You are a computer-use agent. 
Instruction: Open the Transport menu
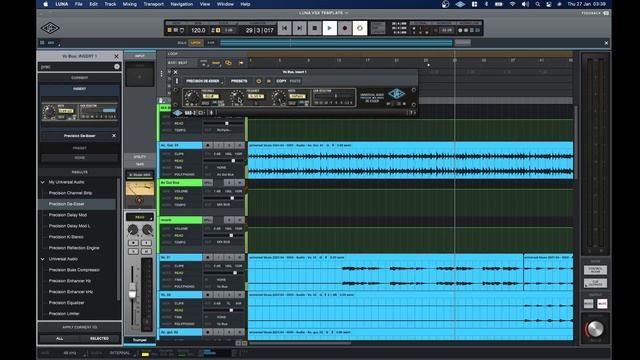point(153,4)
